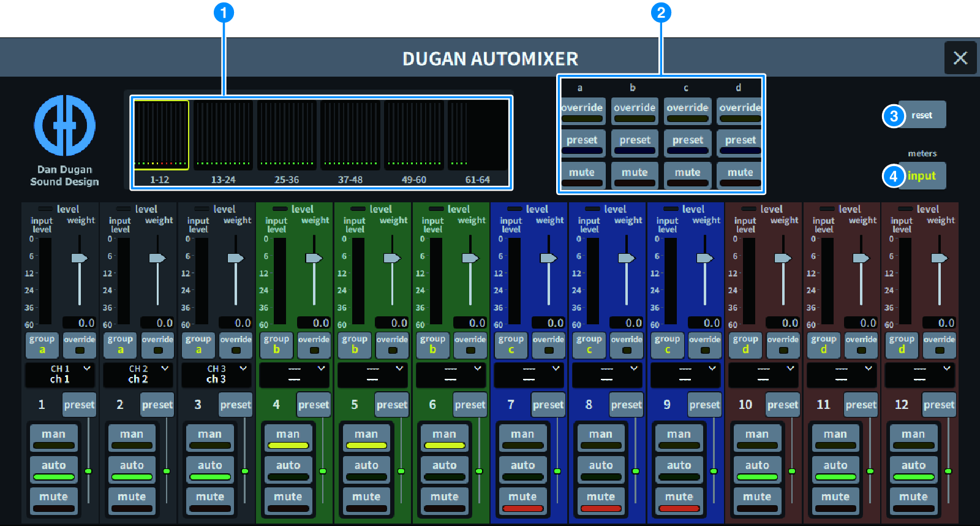Switch meters display using input button

click(x=922, y=176)
